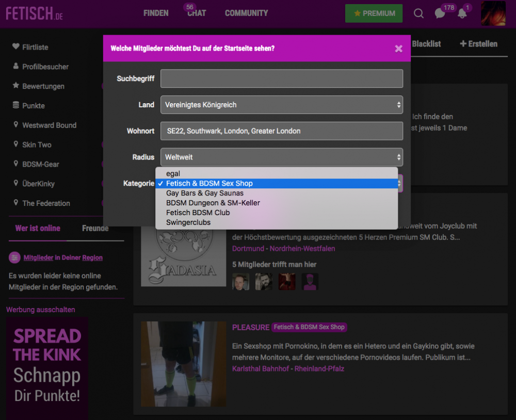This screenshot has width=516, height=420.
Task: Click inside the Suchbegriff input field
Action: click(282, 78)
